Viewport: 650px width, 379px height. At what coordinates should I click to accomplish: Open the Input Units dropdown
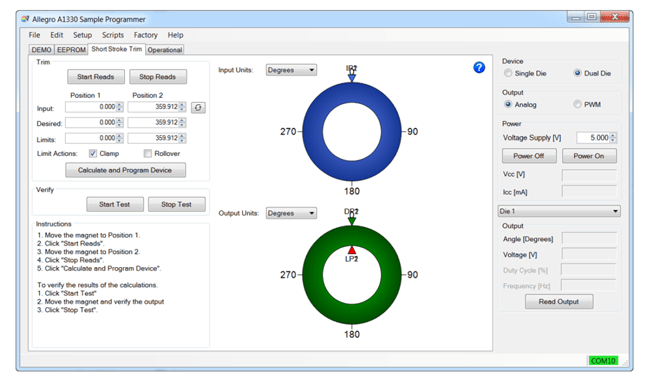click(291, 70)
